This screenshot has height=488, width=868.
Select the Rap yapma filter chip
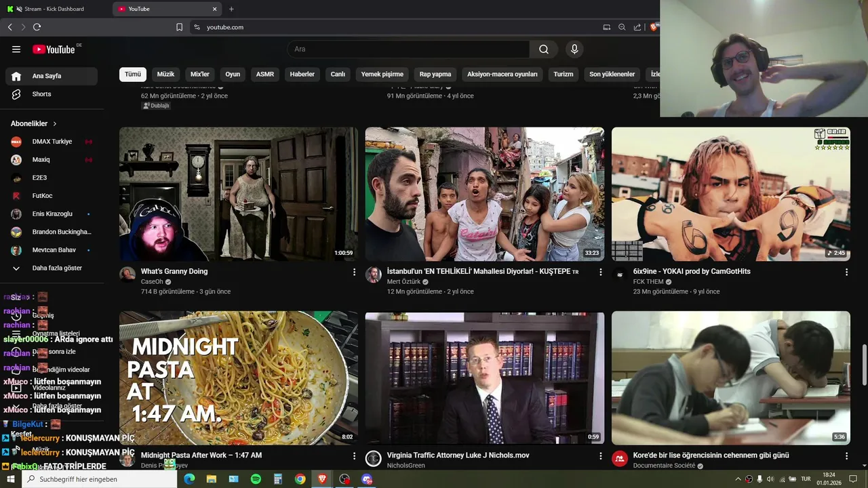coord(435,75)
